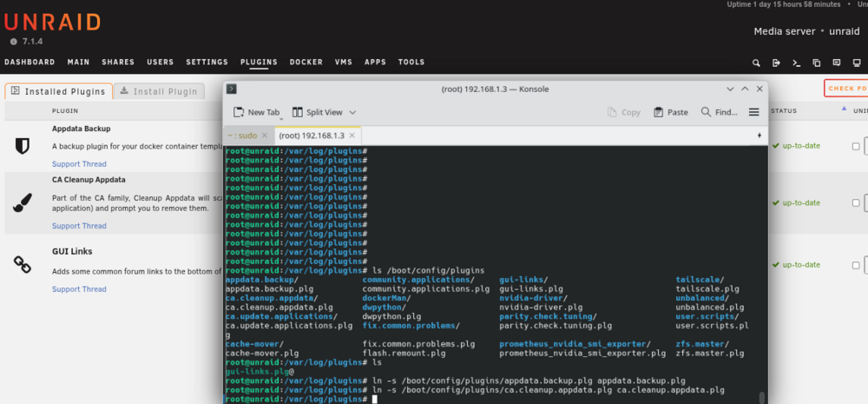This screenshot has width=868, height=404.
Task: Tick the Appdata Backup uninstall checkbox
Action: (856, 146)
